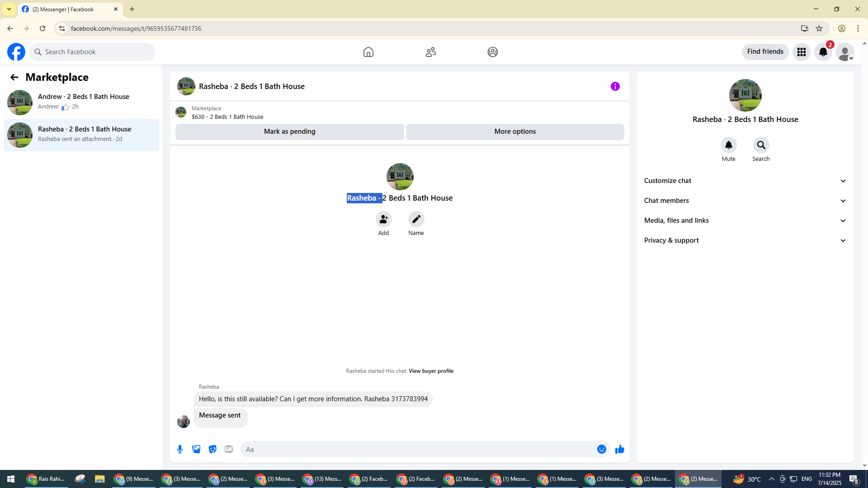
Task: Open the sticker picker icon
Action: tap(212, 449)
